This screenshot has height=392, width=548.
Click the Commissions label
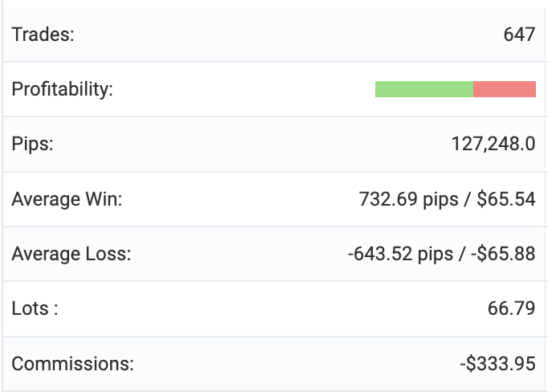72,363
